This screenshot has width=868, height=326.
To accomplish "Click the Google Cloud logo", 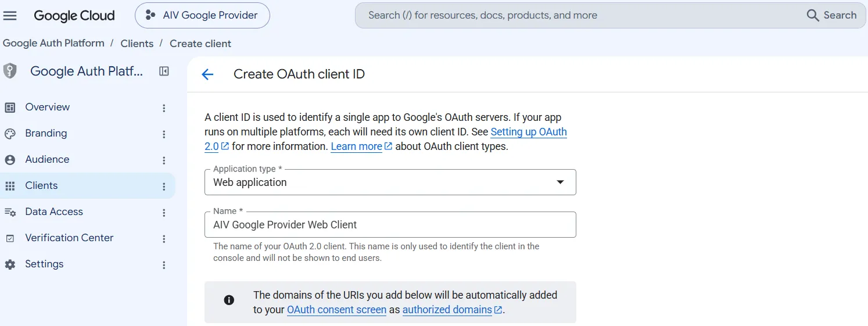I will pos(74,16).
